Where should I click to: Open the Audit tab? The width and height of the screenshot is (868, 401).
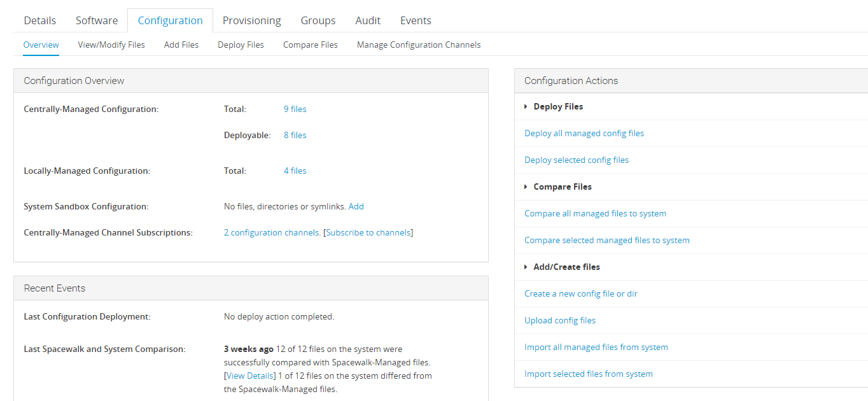coord(368,20)
